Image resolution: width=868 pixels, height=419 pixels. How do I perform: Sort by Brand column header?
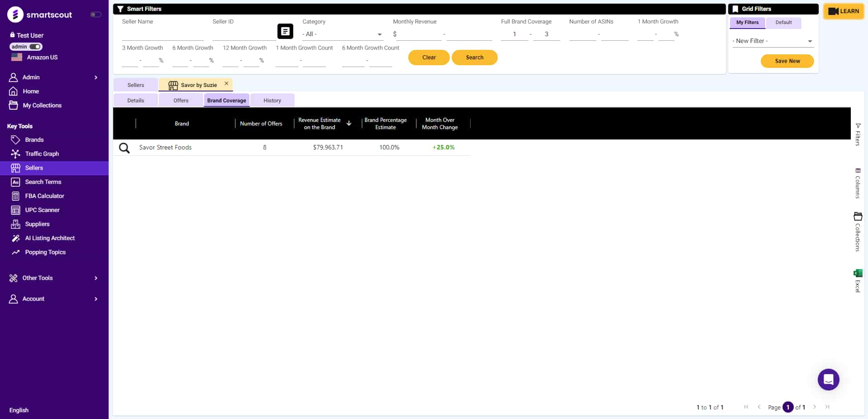coord(182,124)
